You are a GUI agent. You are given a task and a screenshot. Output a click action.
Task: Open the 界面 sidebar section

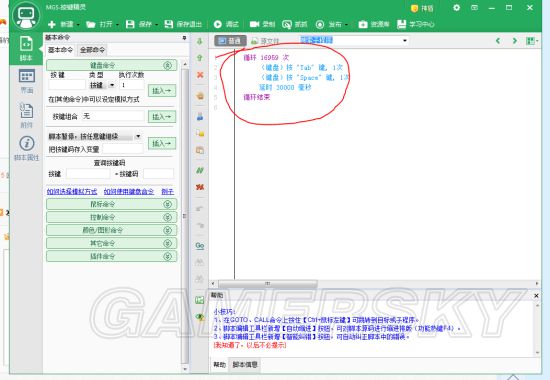27,81
